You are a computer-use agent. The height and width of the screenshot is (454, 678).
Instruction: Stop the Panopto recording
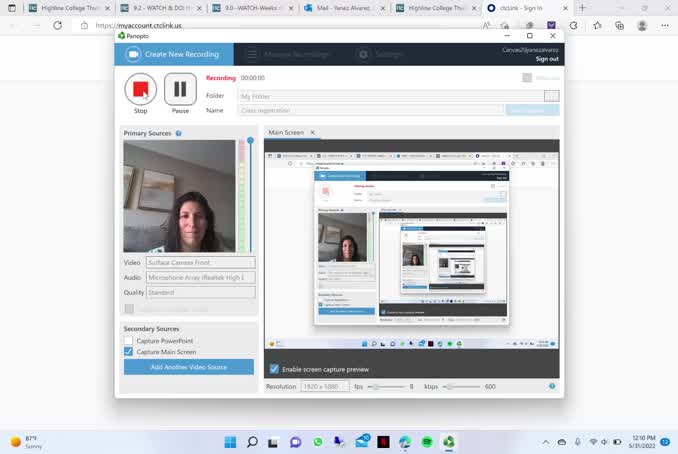tap(141, 89)
